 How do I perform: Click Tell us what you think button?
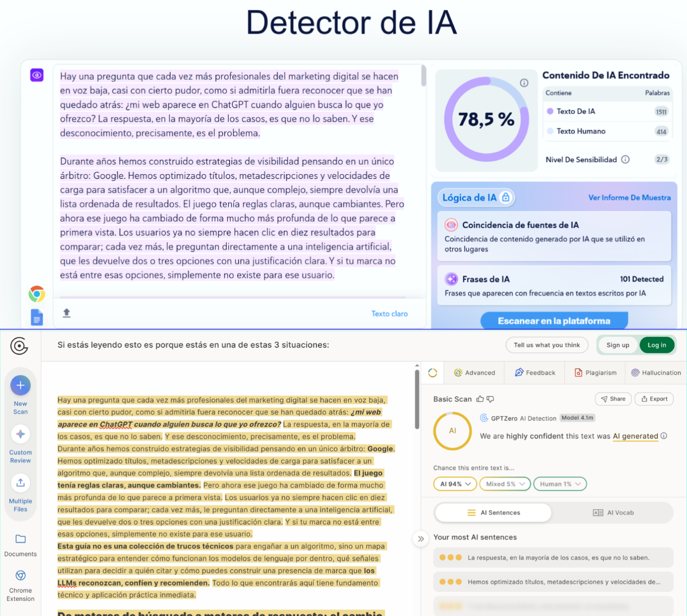click(x=547, y=345)
